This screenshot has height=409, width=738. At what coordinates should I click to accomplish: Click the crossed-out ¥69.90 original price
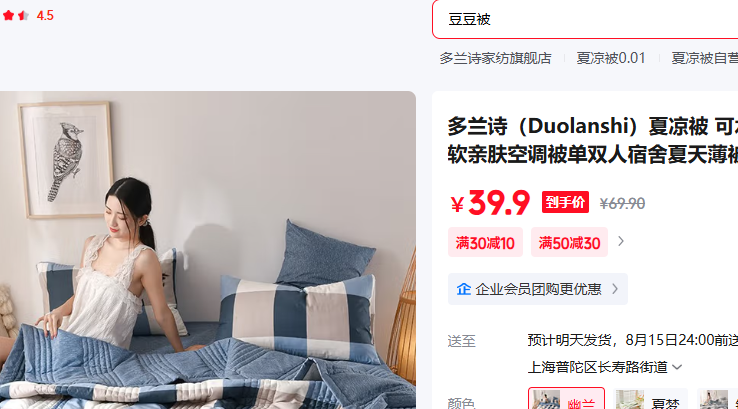[x=622, y=203]
